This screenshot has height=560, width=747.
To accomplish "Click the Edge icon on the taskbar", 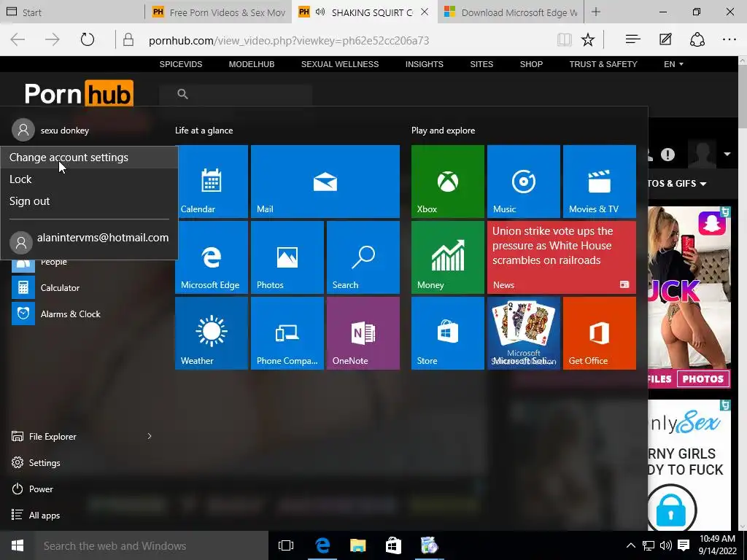I will 322,545.
